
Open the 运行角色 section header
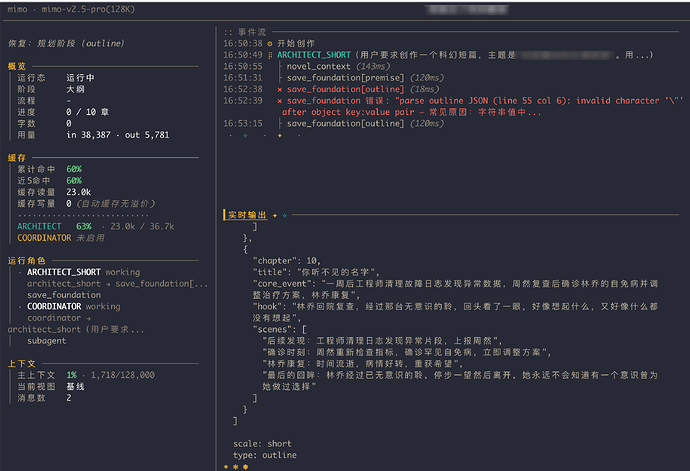[x=26, y=261]
